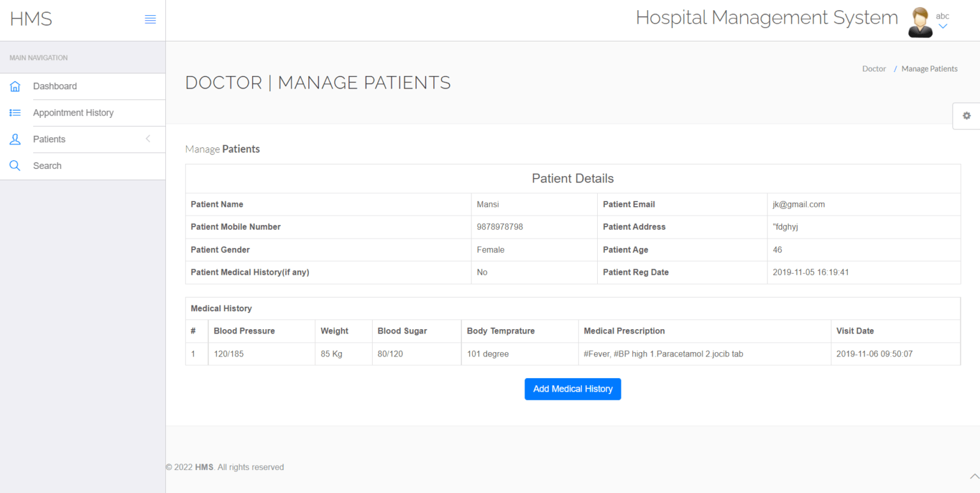Click the user avatar picture
The width and height of the screenshot is (980, 493).
pos(919,21)
